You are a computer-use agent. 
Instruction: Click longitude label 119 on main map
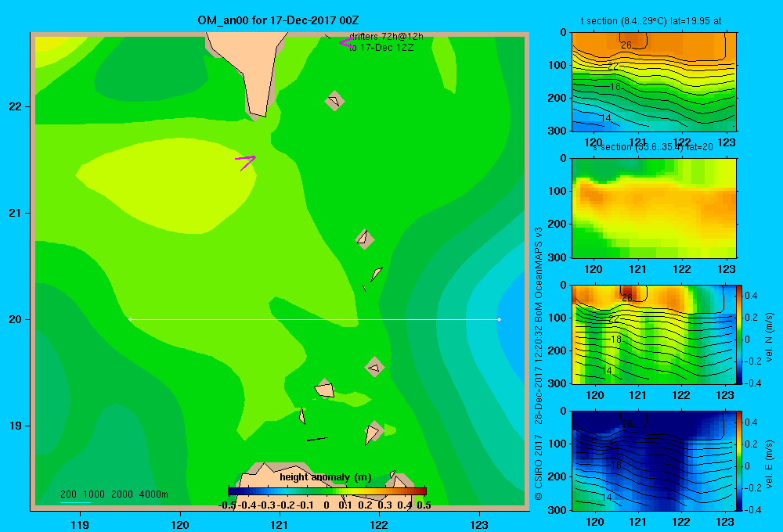click(80, 524)
